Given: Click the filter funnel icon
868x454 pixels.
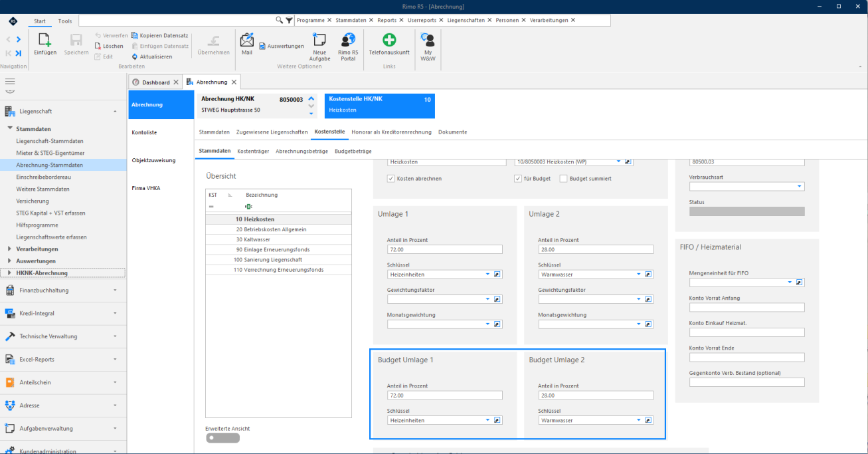Looking at the screenshot, I should 289,21.
